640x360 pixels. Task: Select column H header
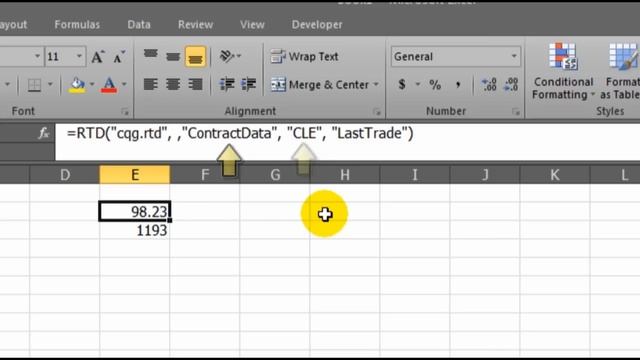click(345, 175)
